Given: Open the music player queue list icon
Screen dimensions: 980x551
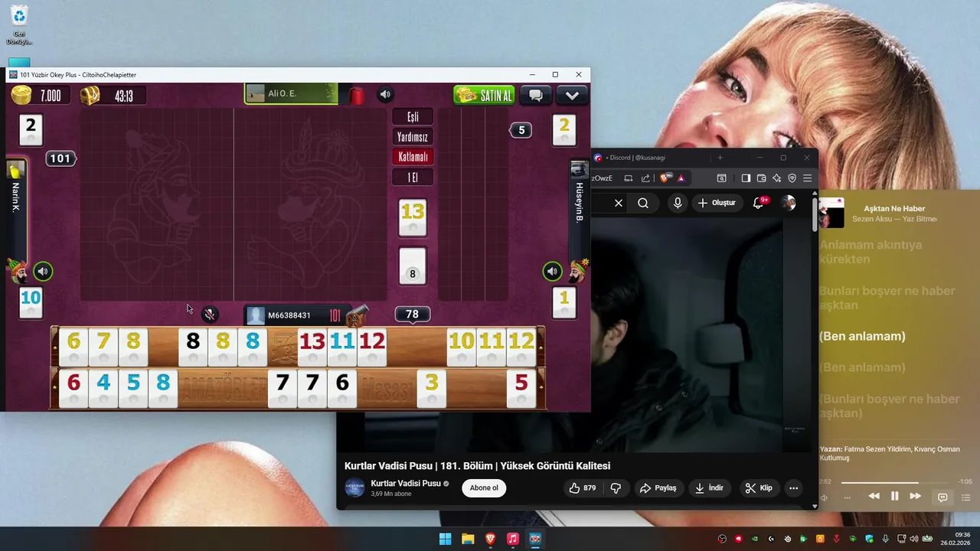Looking at the screenshot, I should point(966,497).
